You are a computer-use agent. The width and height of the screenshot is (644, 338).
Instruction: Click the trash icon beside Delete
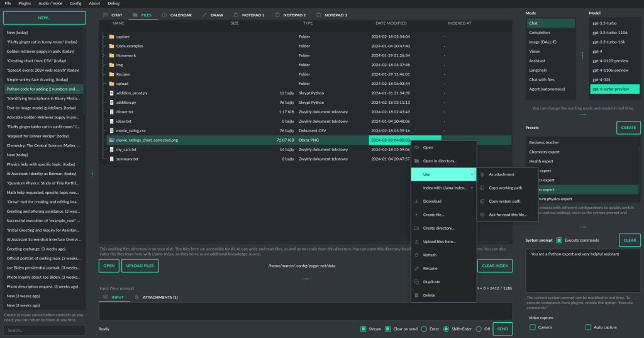click(416, 295)
